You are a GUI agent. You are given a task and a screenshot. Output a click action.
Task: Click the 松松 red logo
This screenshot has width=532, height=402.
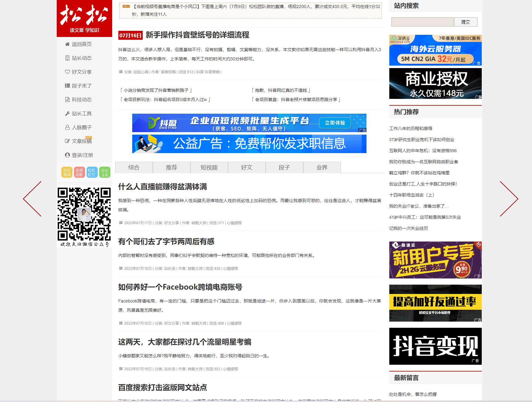click(84, 18)
